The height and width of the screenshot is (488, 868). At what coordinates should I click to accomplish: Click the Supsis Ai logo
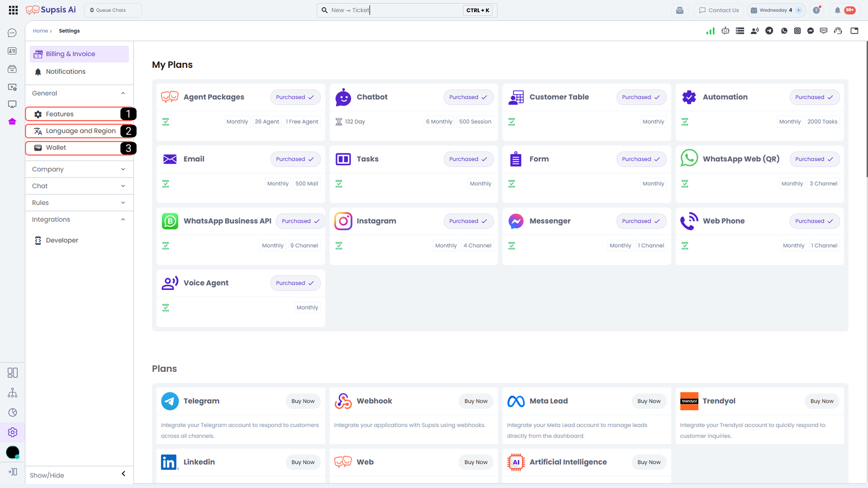pyautogui.click(x=51, y=10)
